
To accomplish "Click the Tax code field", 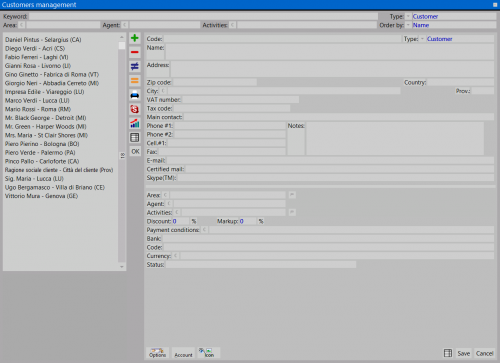I will click(232, 108).
